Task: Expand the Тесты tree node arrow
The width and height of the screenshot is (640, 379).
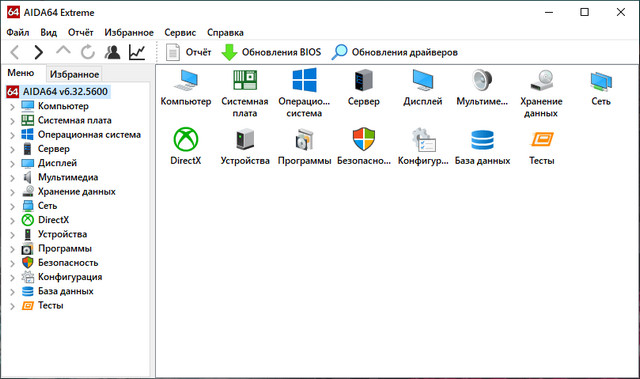Action: tap(12, 306)
